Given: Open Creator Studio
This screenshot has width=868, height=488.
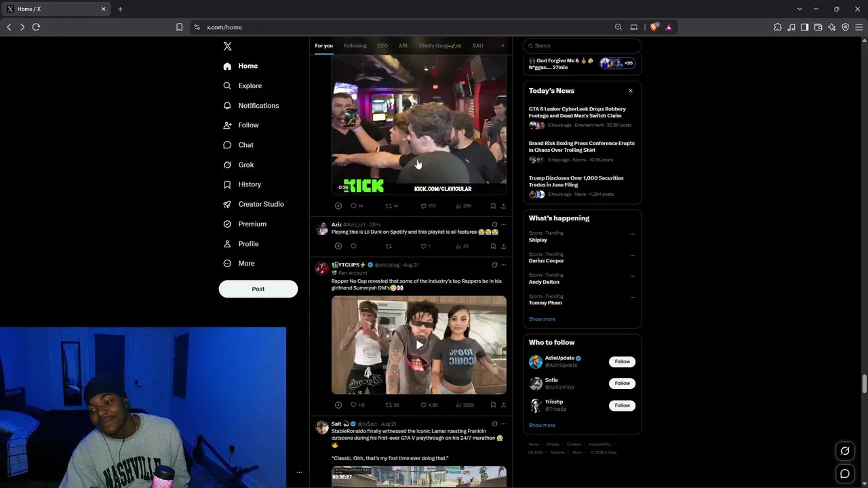Looking at the screenshot, I should (253, 204).
